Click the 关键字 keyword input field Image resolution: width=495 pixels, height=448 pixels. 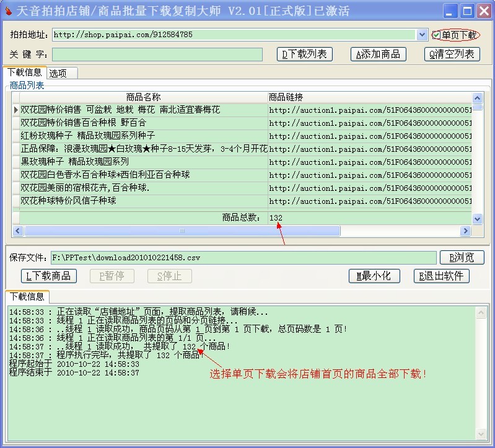(157, 55)
